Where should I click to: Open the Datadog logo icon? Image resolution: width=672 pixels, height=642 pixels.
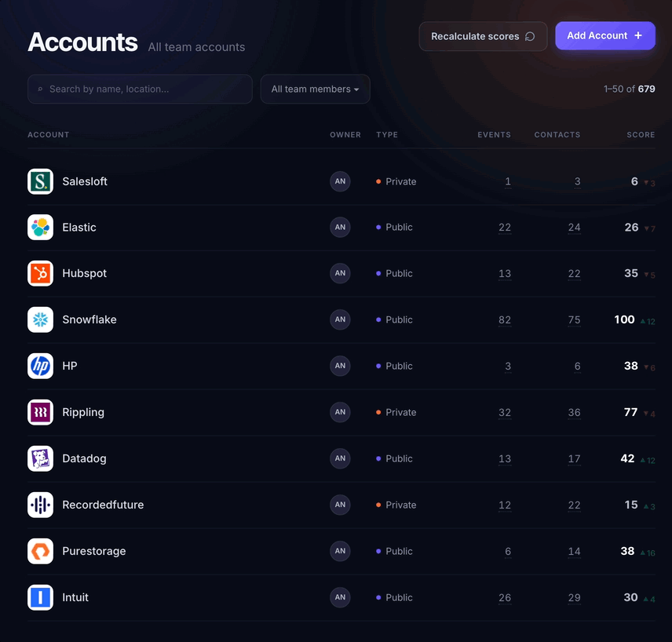coord(40,458)
